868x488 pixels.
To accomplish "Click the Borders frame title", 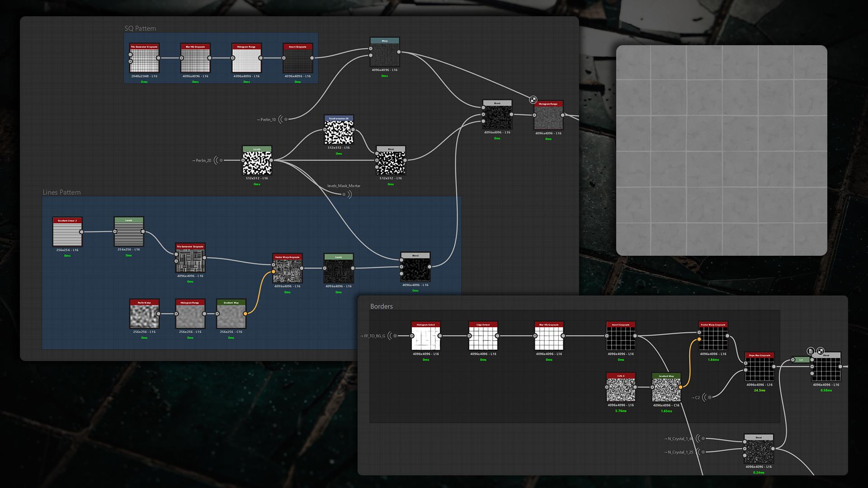I will 382,306.
